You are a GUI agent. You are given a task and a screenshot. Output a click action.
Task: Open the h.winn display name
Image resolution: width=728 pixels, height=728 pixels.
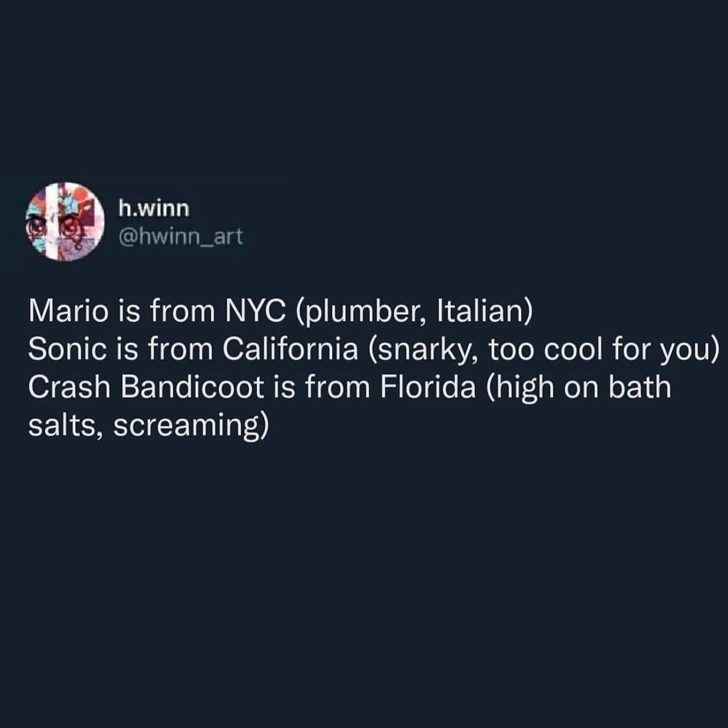(154, 209)
